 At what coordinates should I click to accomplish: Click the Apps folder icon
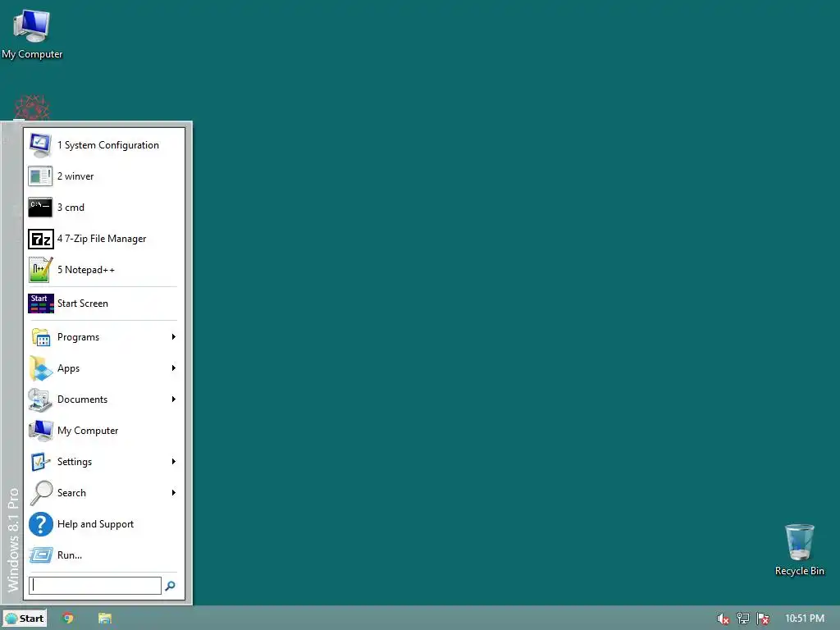click(x=41, y=368)
